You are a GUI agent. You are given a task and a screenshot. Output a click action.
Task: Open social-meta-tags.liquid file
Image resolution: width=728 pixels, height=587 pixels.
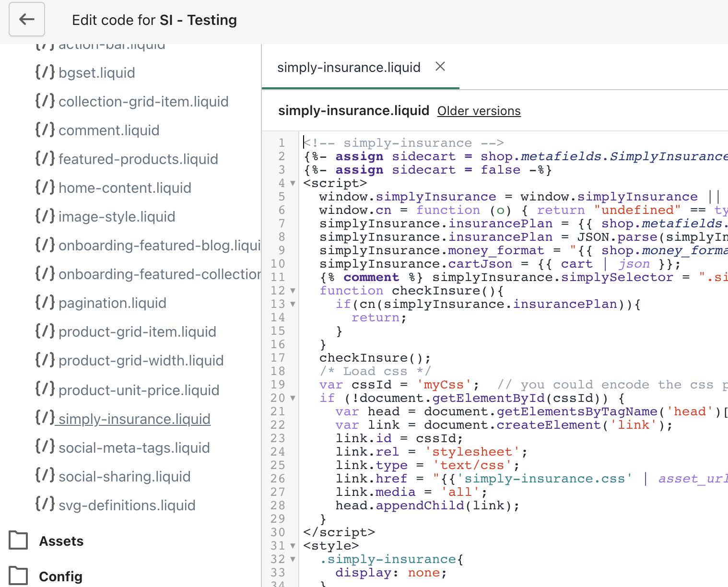pos(134,448)
